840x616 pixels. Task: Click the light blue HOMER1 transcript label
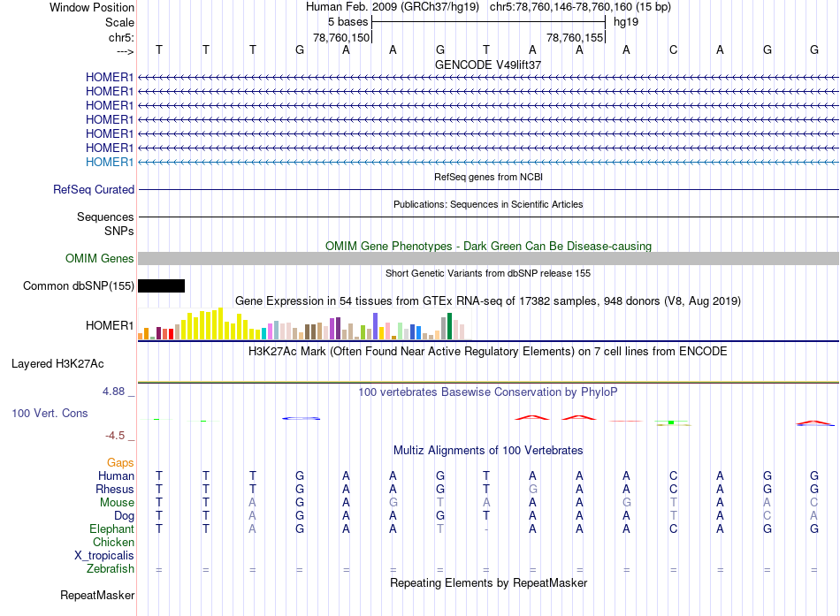[x=110, y=162]
